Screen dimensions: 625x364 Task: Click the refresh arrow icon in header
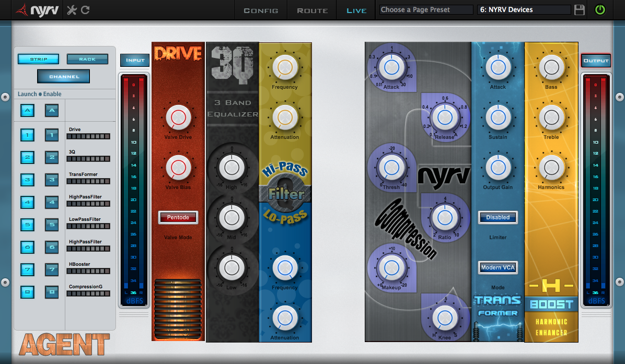[85, 10]
